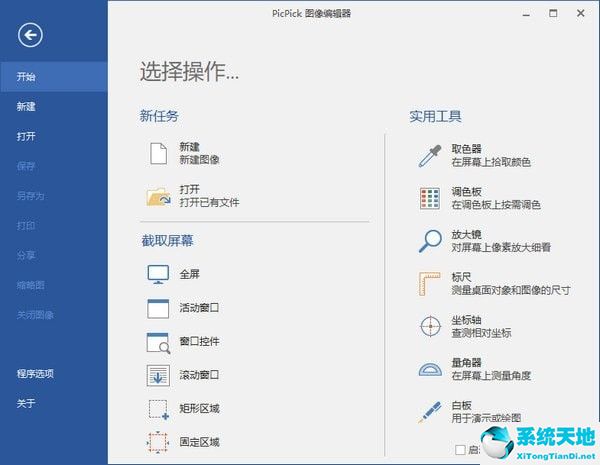
Task: Click the 放大镜 magnifying glass icon
Action: point(430,241)
